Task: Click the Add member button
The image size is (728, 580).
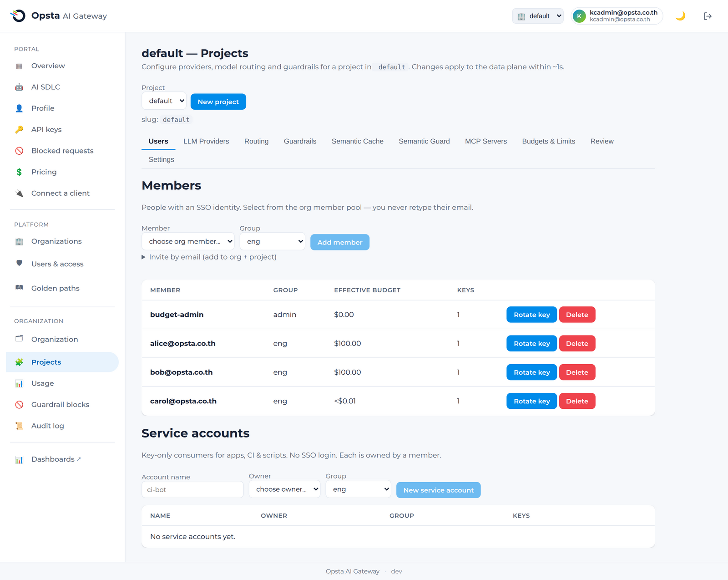Action: pyautogui.click(x=340, y=242)
